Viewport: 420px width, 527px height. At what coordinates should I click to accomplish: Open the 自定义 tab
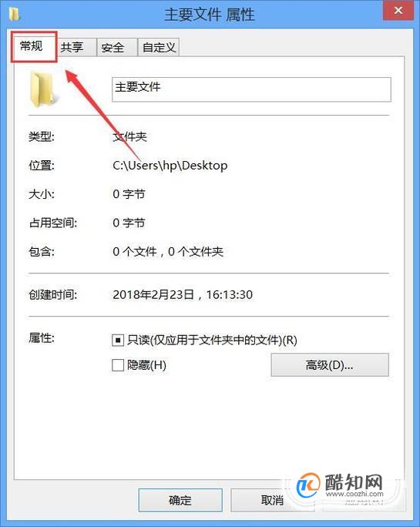pos(159,47)
